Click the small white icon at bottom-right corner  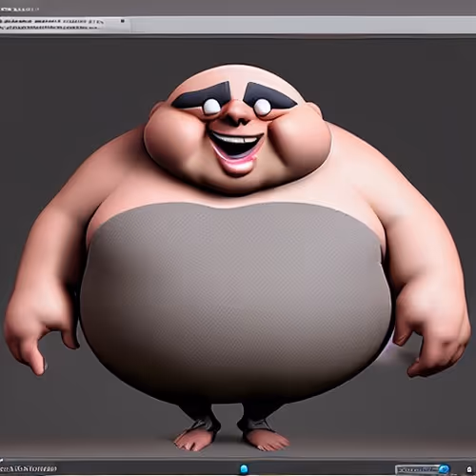[469, 469]
